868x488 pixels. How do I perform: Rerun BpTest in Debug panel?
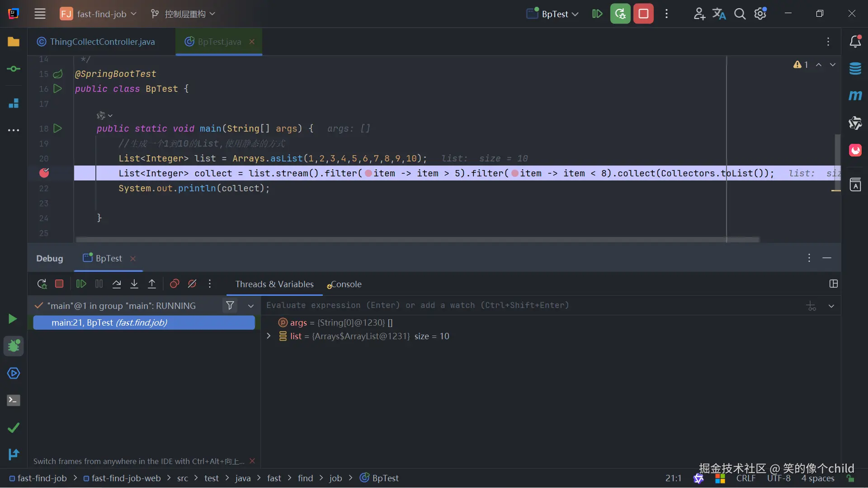pos(42,284)
